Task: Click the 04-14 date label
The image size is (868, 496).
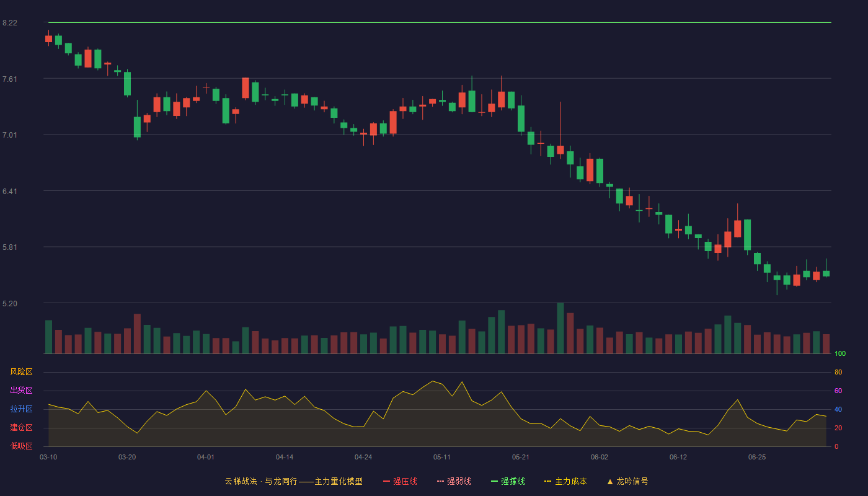Action: click(x=285, y=457)
